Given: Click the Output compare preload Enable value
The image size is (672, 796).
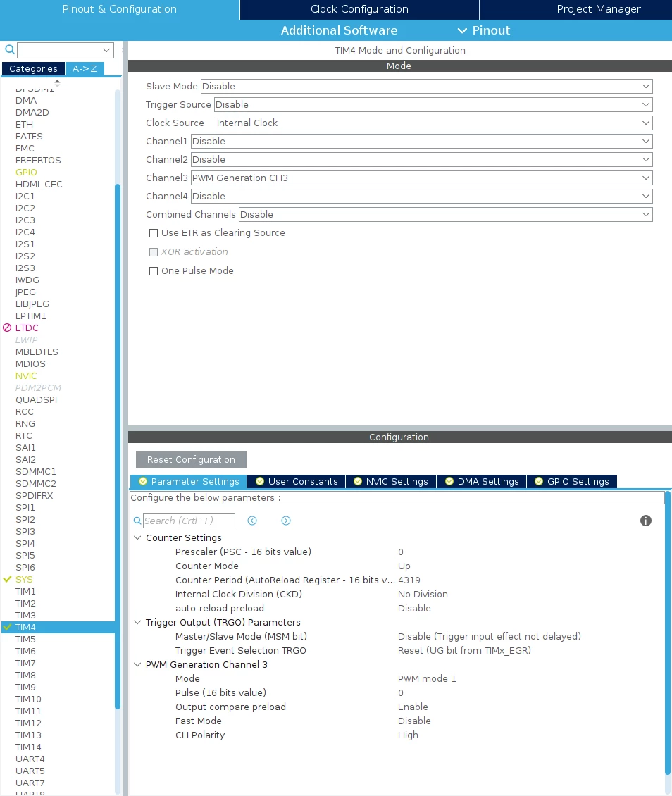Looking at the screenshot, I should [x=413, y=707].
